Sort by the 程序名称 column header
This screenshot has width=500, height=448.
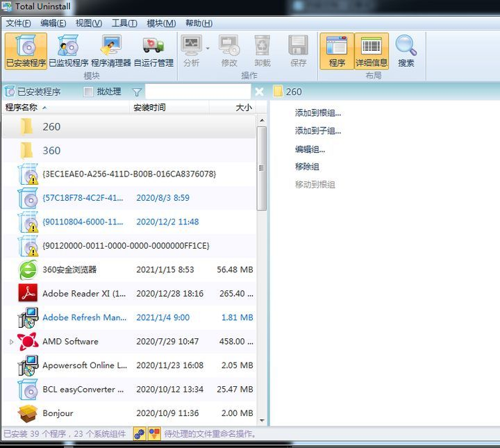click(x=66, y=108)
